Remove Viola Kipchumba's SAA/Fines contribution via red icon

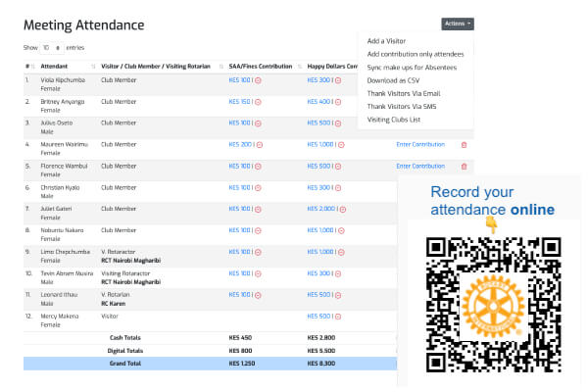point(258,80)
